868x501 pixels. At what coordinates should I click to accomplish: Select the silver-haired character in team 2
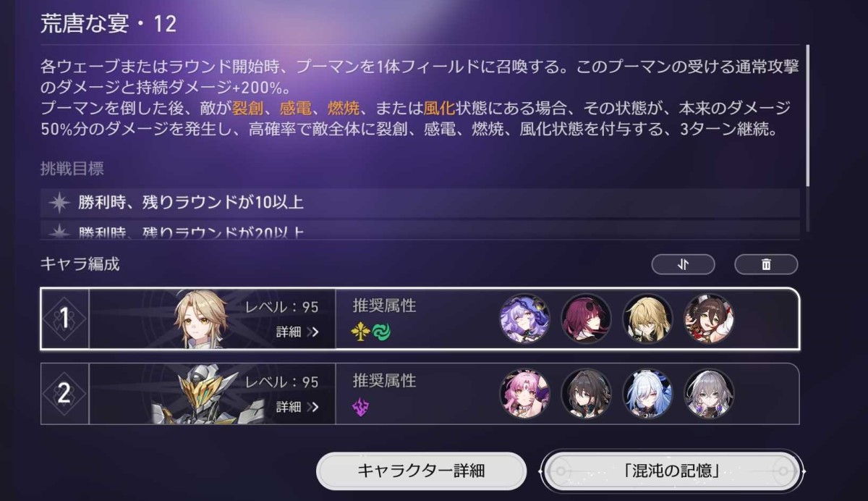point(709,394)
